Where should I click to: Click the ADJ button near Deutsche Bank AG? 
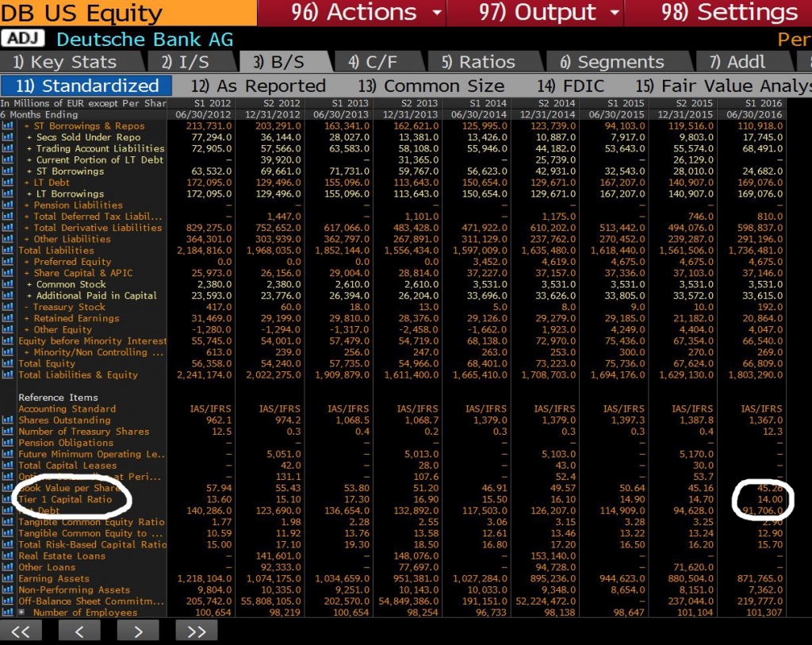pyautogui.click(x=23, y=38)
